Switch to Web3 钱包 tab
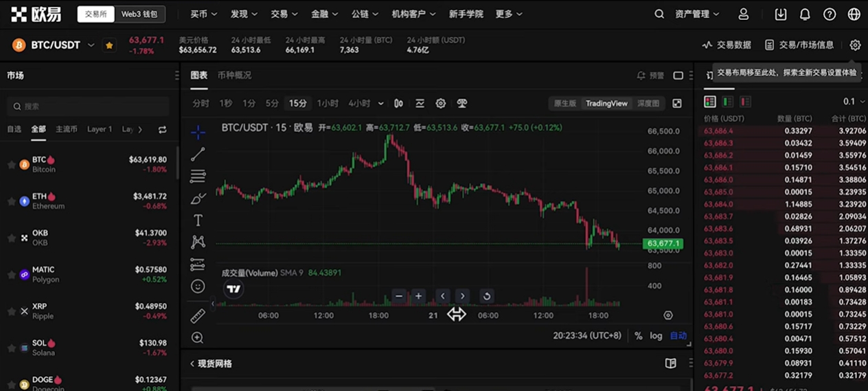868x391 pixels. coord(139,14)
